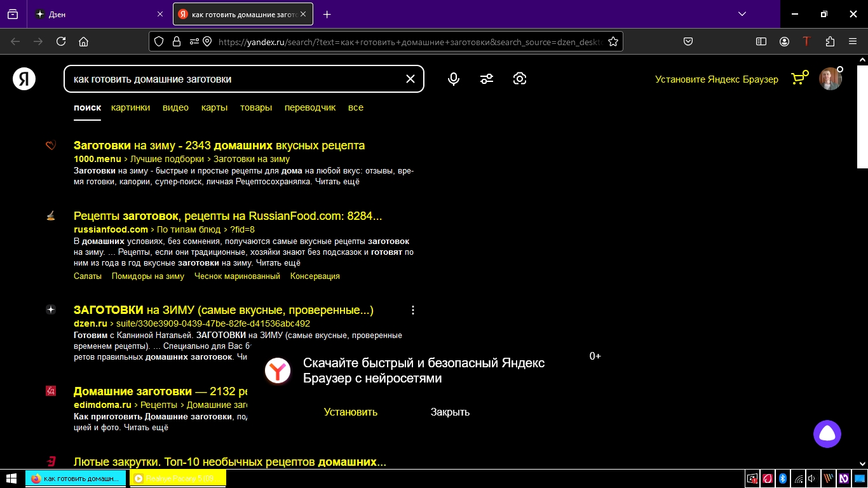This screenshot has height=488, width=868.
Task: Open the Windows Start menu
Action: click(x=11, y=478)
